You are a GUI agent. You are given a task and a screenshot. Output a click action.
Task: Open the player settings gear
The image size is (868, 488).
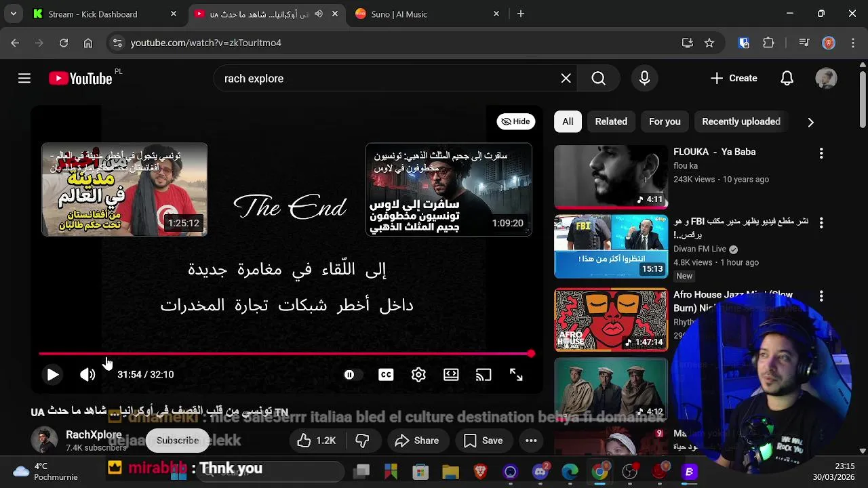pyautogui.click(x=418, y=375)
